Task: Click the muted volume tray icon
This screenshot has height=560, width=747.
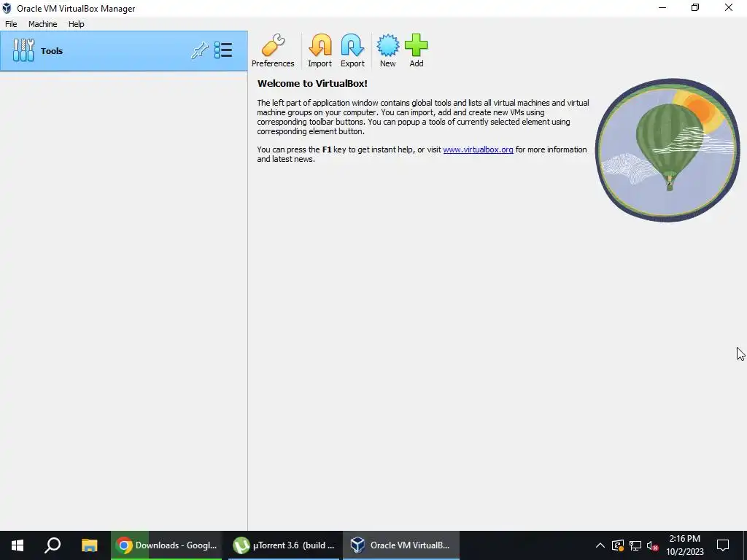Action: click(653, 545)
